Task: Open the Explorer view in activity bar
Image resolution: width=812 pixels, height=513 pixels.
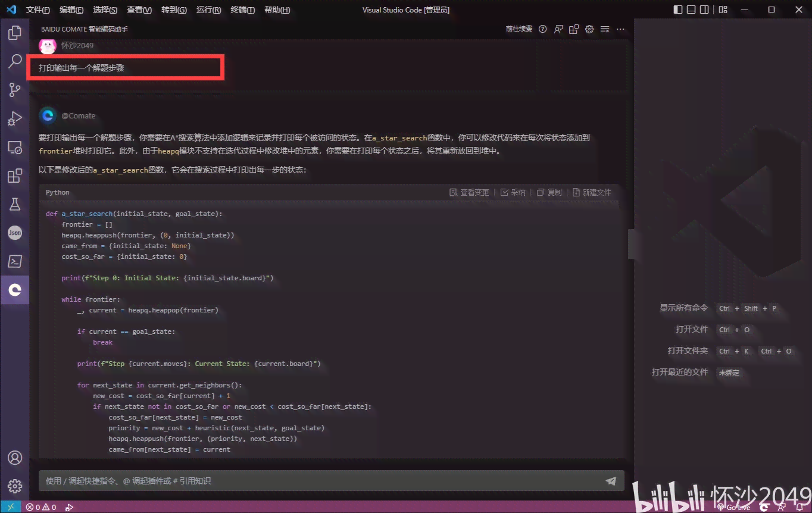Action: coord(15,33)
